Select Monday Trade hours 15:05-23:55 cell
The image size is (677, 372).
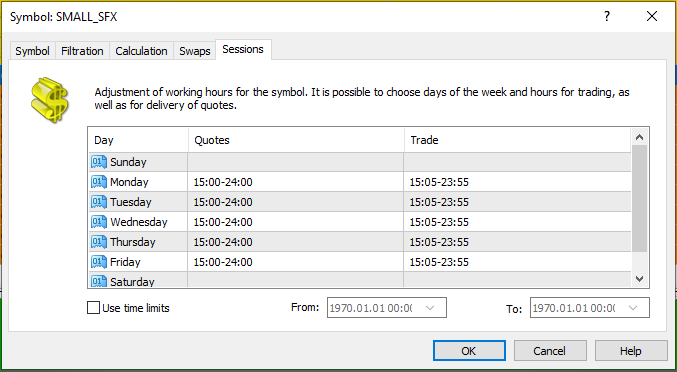point(517,182)
